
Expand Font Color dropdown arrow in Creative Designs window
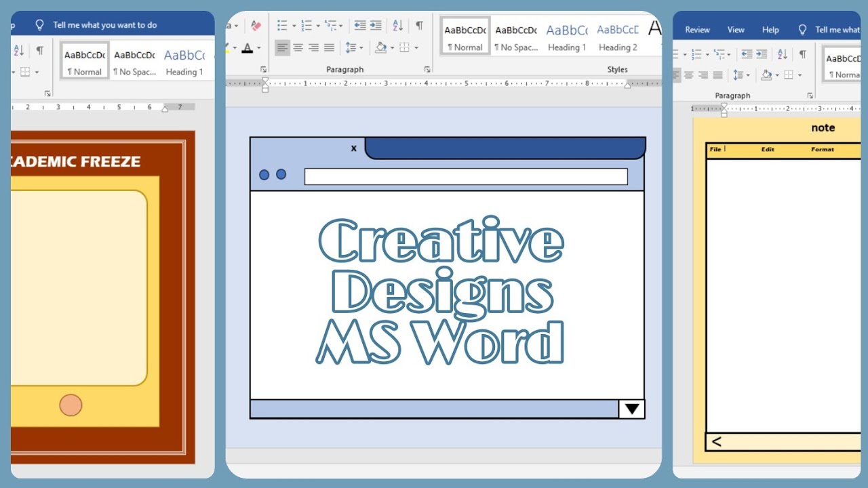[259, 48]
